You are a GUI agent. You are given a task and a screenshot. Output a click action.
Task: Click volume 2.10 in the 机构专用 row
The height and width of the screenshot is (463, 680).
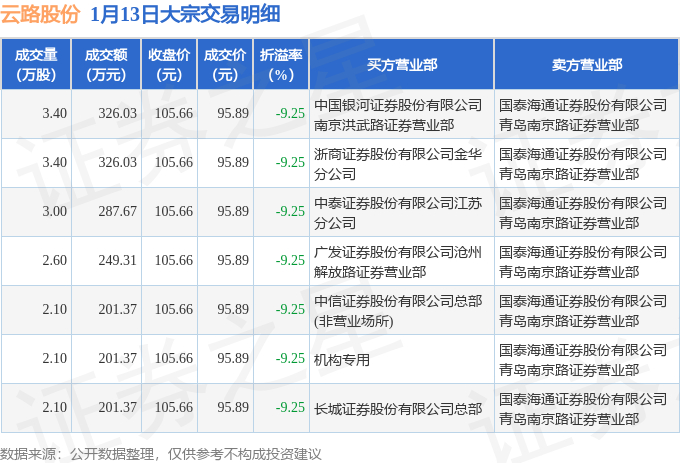click(55, 358)
